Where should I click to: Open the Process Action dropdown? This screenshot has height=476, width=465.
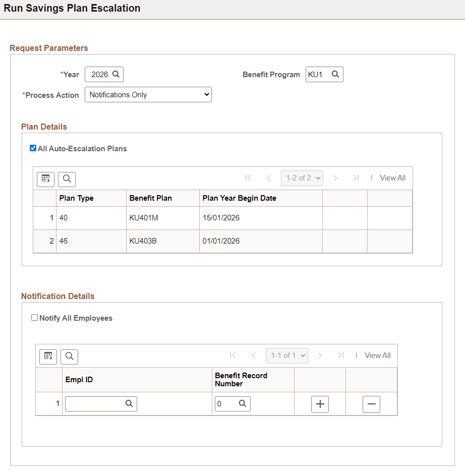(x=148, y=94)
